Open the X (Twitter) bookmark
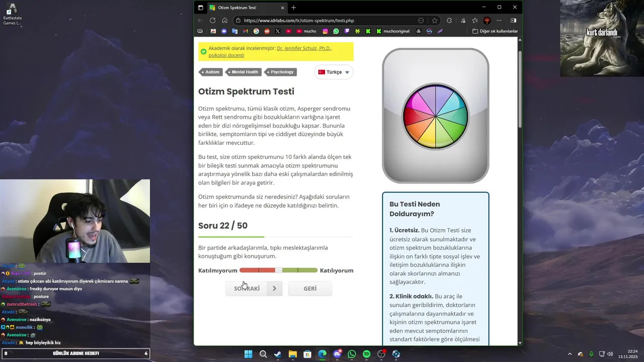 pyautogui.click(x=277, y=31)
